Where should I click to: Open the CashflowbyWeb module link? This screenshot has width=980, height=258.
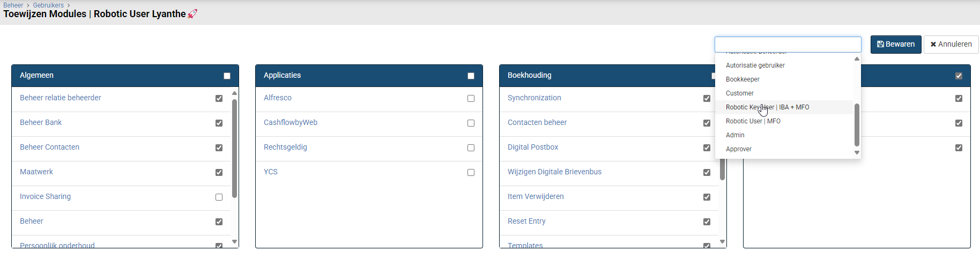tap(290, 123)
